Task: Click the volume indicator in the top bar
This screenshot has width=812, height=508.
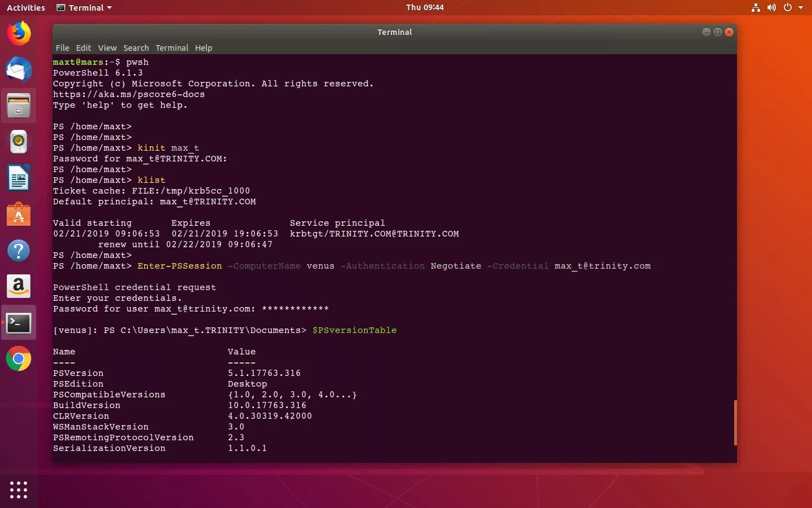Action: coord(771,7)
